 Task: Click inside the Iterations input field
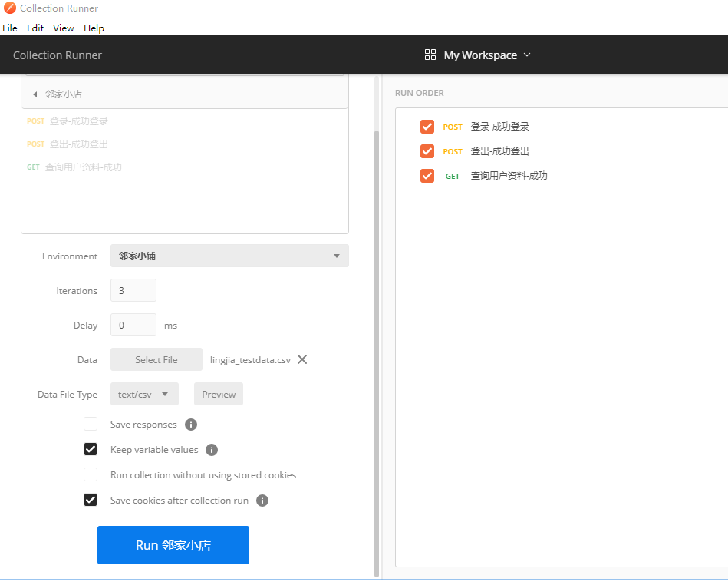pyautogui.click(x=133, y=290)
